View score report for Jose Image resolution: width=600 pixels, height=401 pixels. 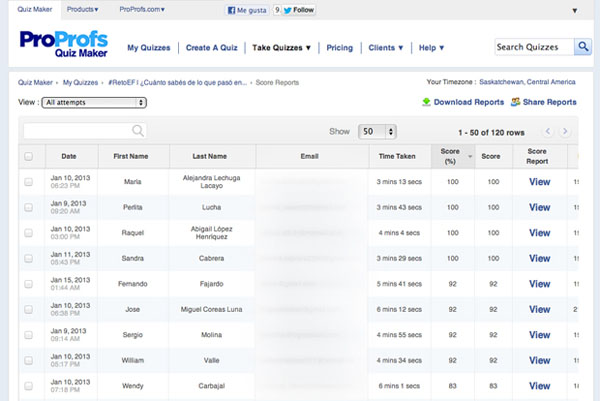pos(540,309)
